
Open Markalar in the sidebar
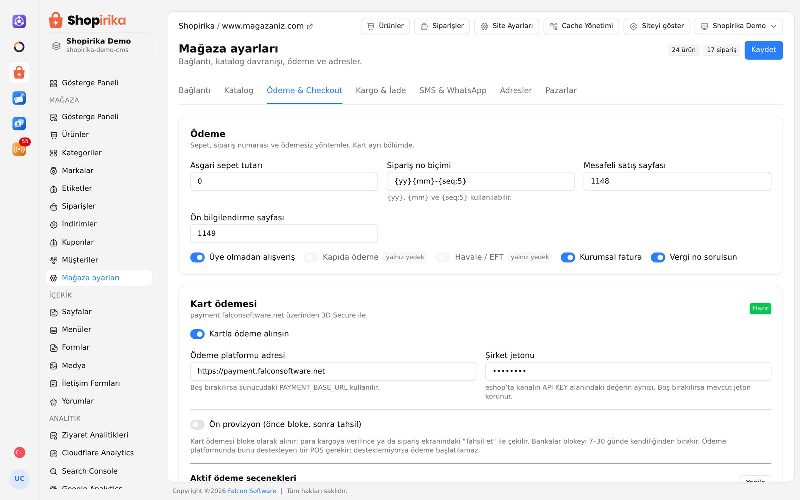click(99, 170)
